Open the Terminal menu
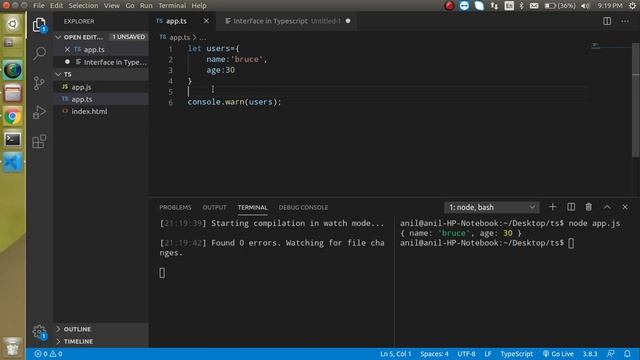The width and height of the screenshot is (640, 360). (172, 6)
